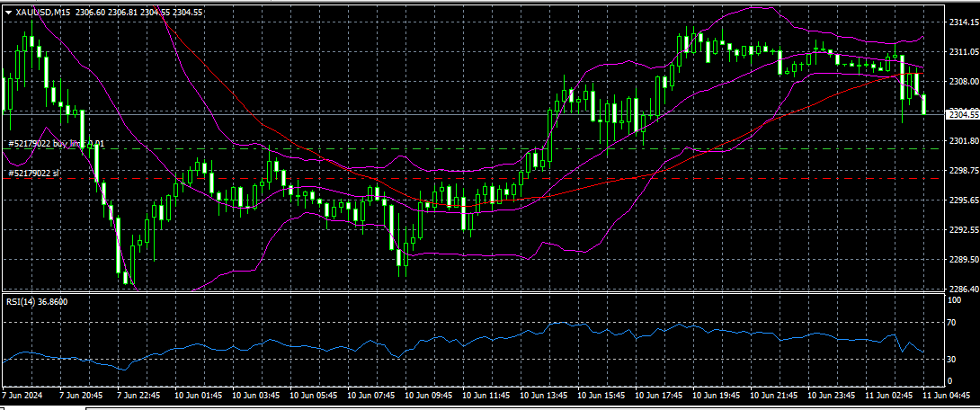980x410 pixels.
Task: Click the 7 Jun 2024 date label
Action: pyautogui.click(x=23, y=395)
